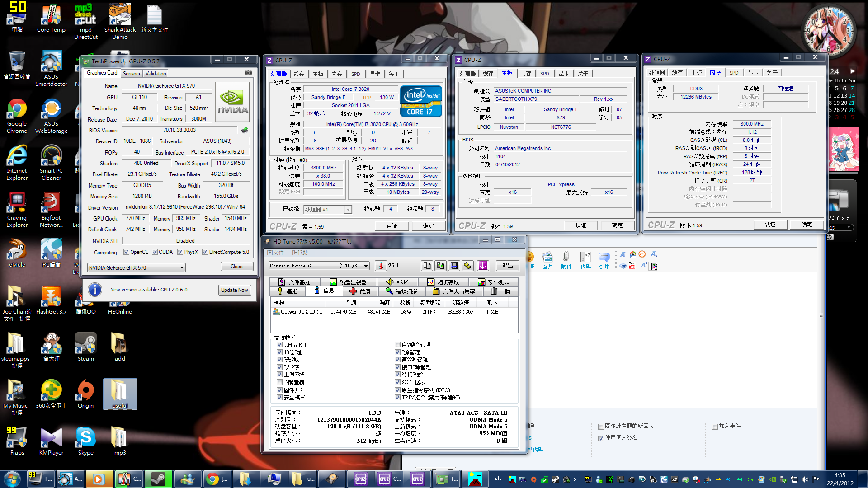Toggle the S.M.A.R.T checkbox in HD Tune

pyautogui.click(x=279, y=345)
